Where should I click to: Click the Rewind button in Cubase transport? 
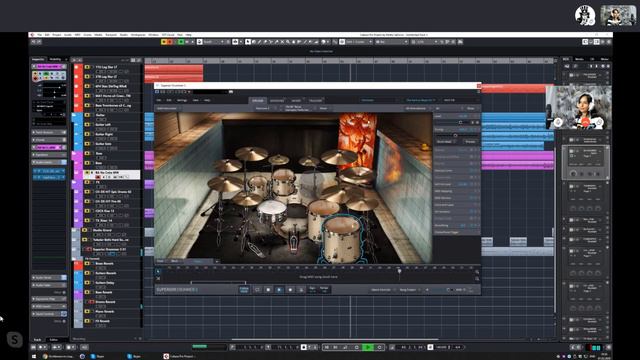pyautogui.click(x=326, y=347)
